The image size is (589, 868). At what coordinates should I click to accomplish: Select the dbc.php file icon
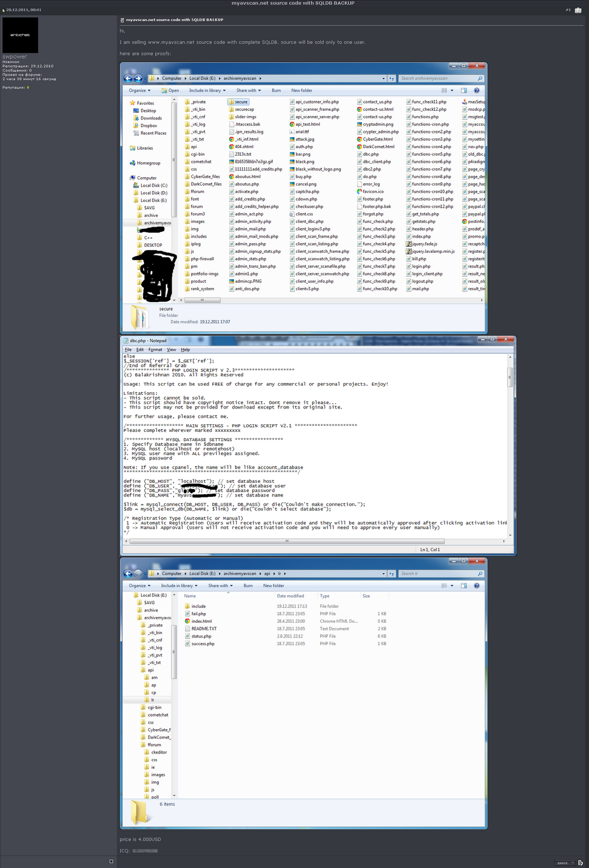click(x=359, y=154)
